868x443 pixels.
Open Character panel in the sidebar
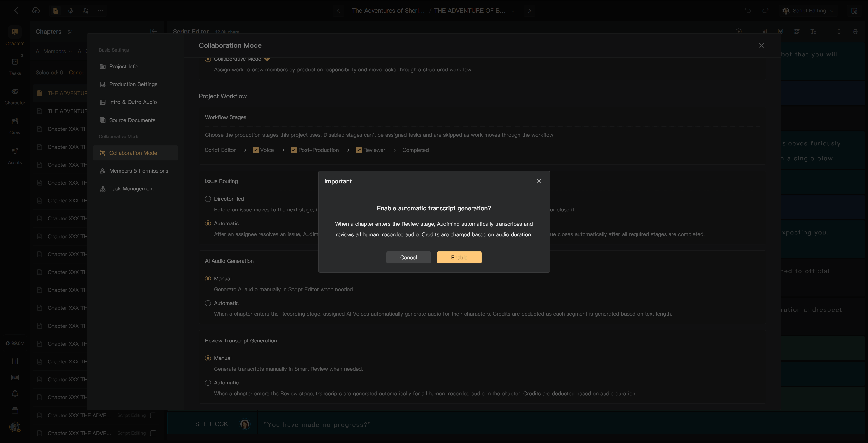(x=15, y=96)
